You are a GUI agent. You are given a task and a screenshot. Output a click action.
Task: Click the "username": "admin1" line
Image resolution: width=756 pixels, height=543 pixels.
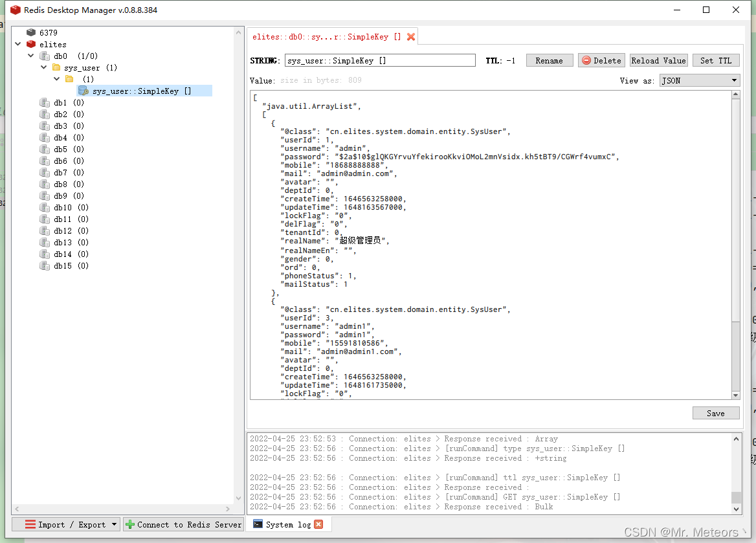(x=328, y=326)
